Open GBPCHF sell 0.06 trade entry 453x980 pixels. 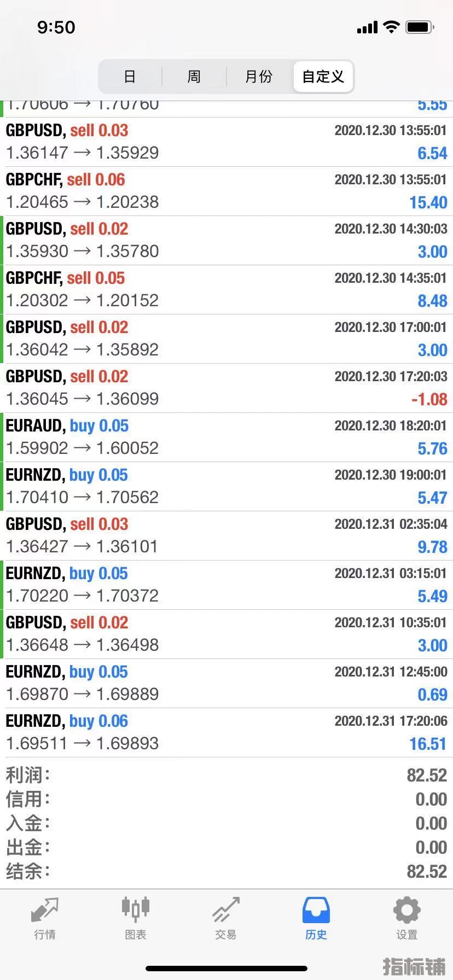[226, 191]
